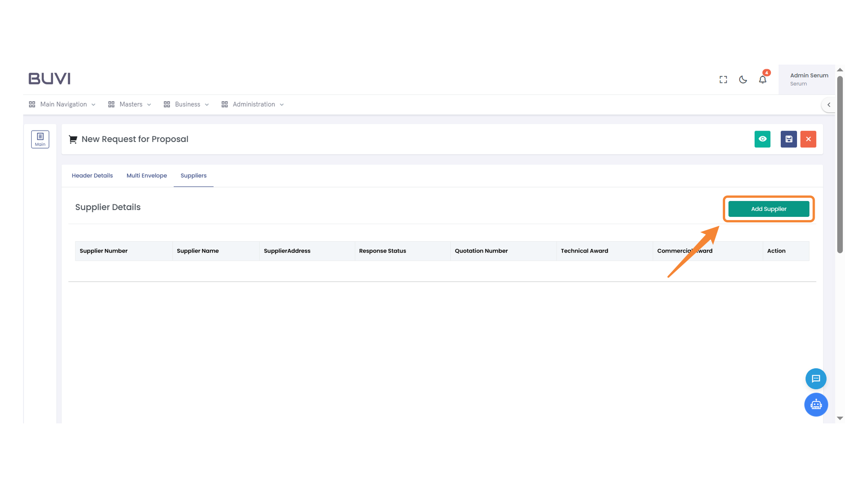Open the chat message bubble icon

tap(816, 379)
